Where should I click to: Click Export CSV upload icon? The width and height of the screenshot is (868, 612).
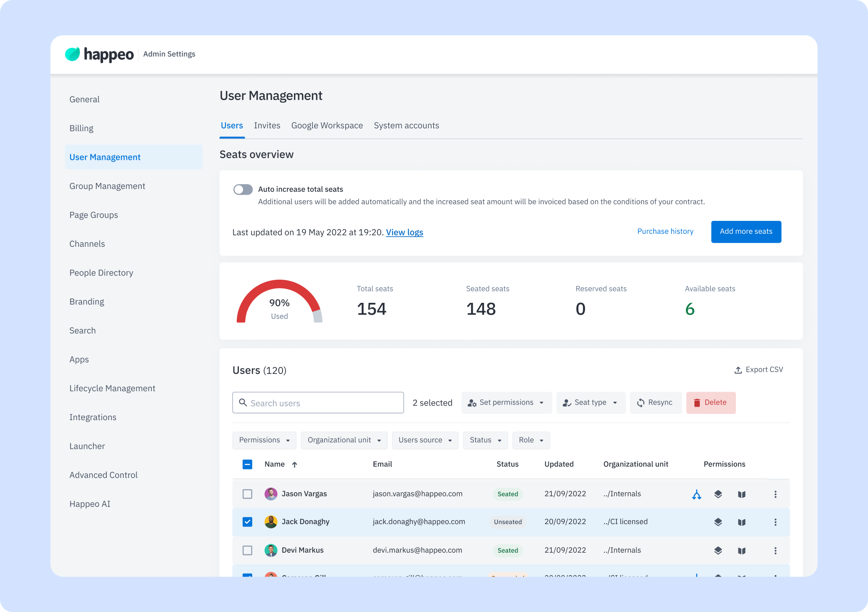point(738,370)
